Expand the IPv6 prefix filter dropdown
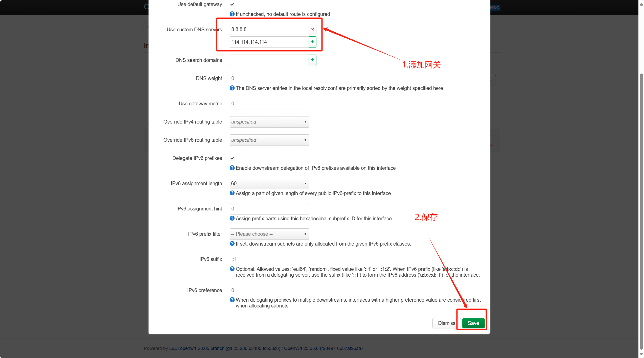Image resolution: width=644 pixels, height=358 pixels. (x=268, y=234)
